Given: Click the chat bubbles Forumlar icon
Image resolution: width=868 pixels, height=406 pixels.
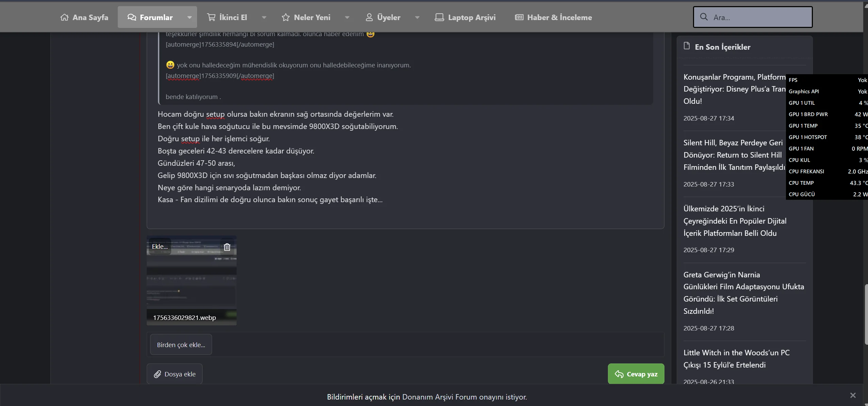Looking at the screenshot, I should pyautogui.click(x=131, y=17).
